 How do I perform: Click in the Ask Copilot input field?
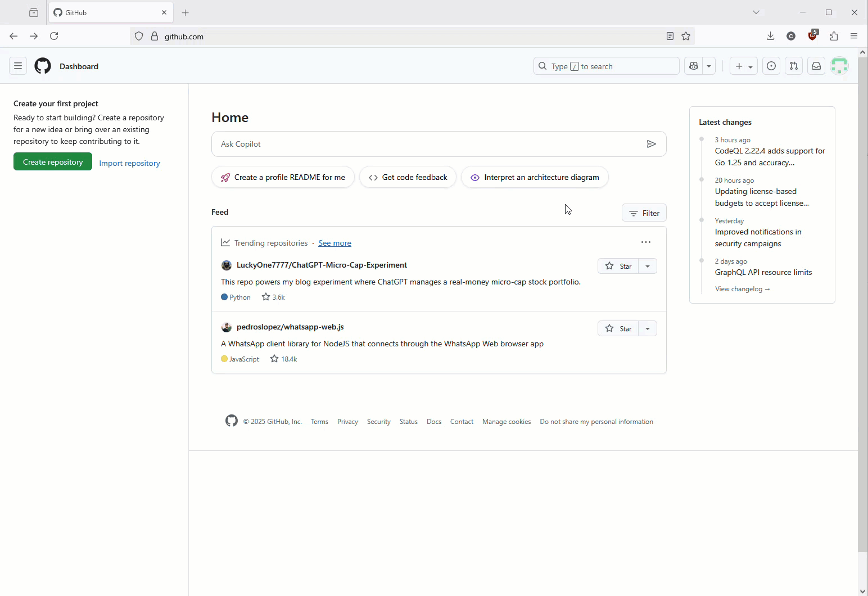coord(394,144)
